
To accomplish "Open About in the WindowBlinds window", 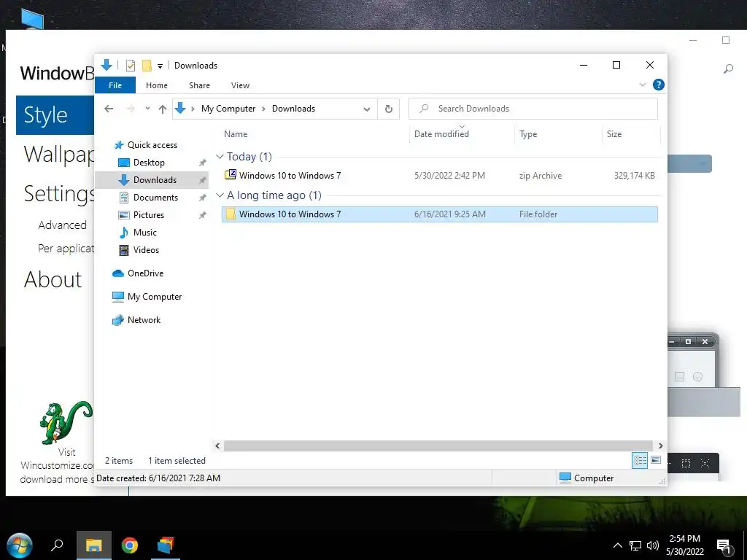I will pyautogui.click(x=53, y=279).
